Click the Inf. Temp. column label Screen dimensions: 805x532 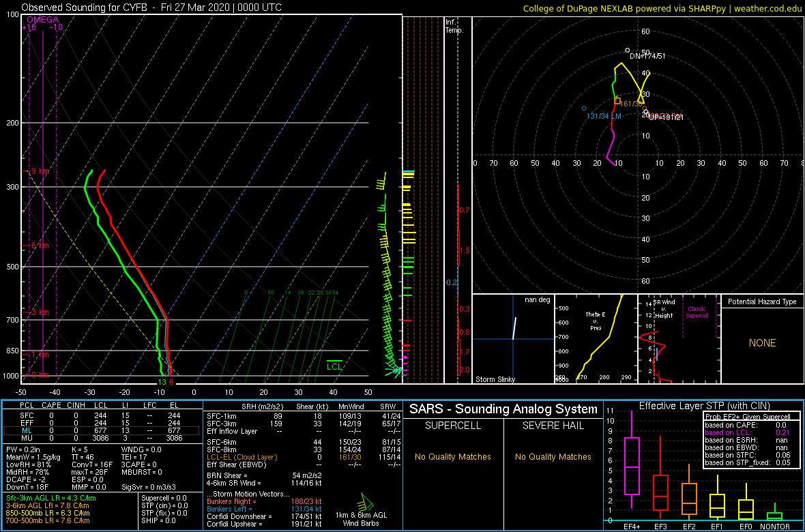[x=454, y=27]
